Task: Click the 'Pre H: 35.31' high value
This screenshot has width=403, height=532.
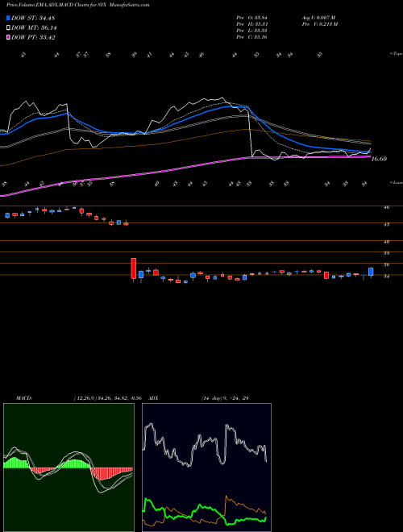Action: coord(252,24)
